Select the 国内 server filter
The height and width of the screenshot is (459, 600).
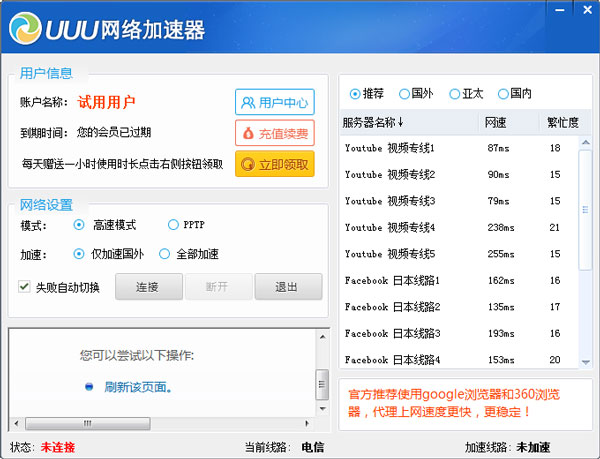[503, 94]
